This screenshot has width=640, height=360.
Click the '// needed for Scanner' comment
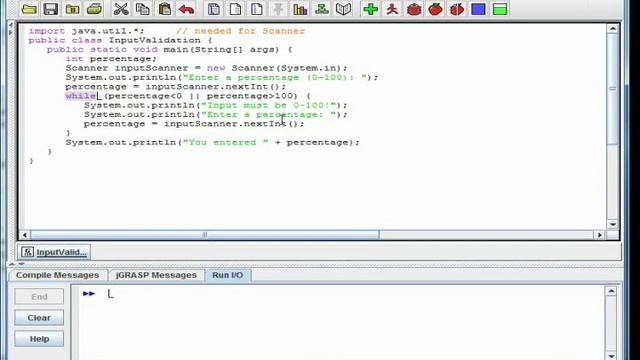241,31
